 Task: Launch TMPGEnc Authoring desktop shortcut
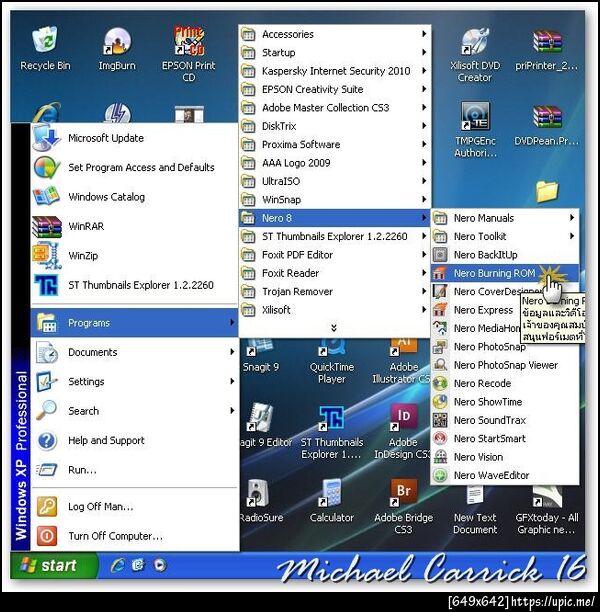tap(475, 116)
